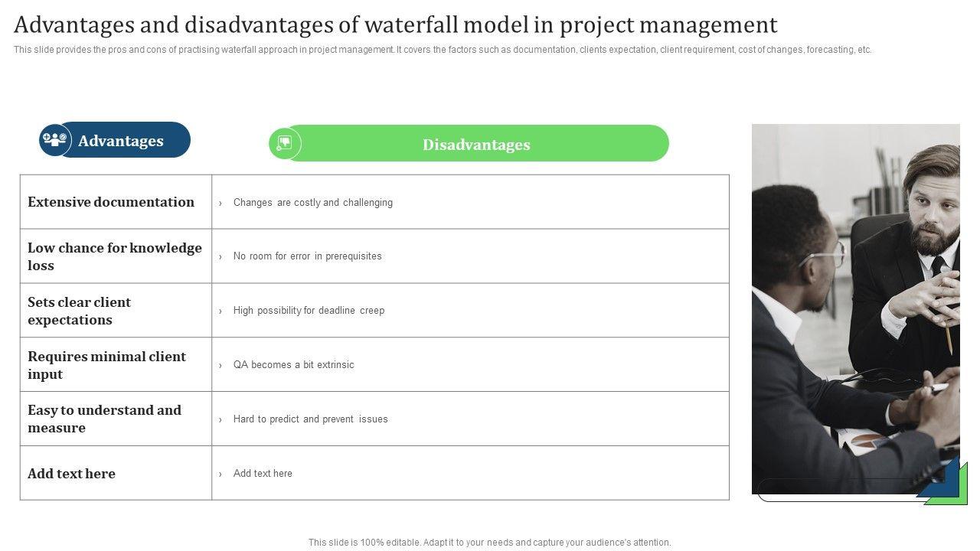Click the bold "Add text here" placeholder
Screen dimensions: 980x551
click(x=72, y=474)
